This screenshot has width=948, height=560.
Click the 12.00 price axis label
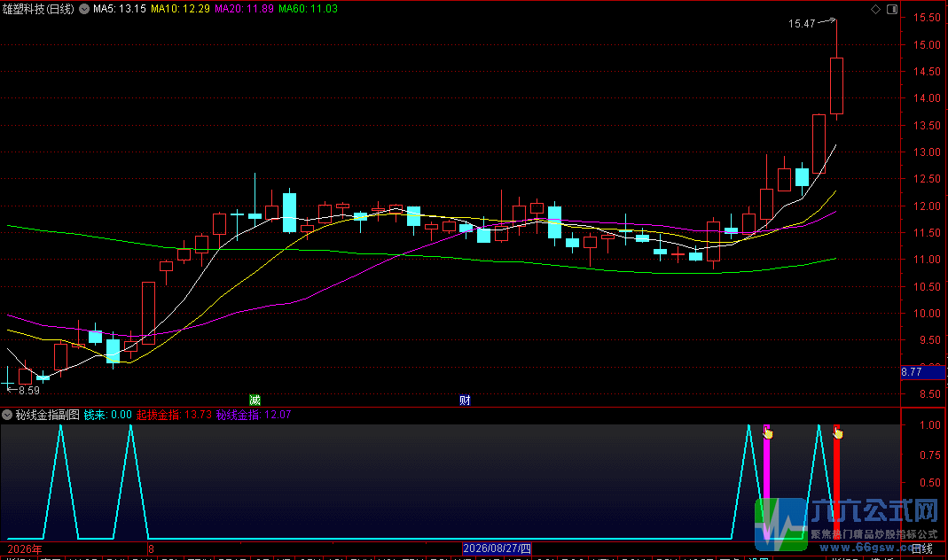(927, 206)
